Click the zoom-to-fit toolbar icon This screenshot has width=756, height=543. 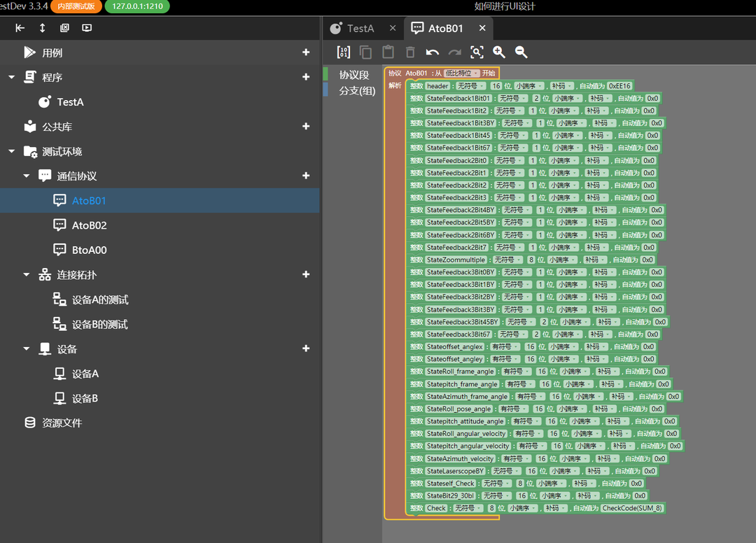477,52
